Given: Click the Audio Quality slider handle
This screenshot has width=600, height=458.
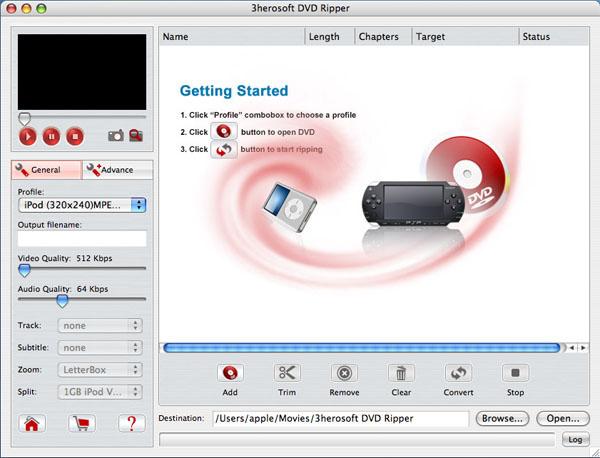Looking at the screenshot, I should [62, 301].
